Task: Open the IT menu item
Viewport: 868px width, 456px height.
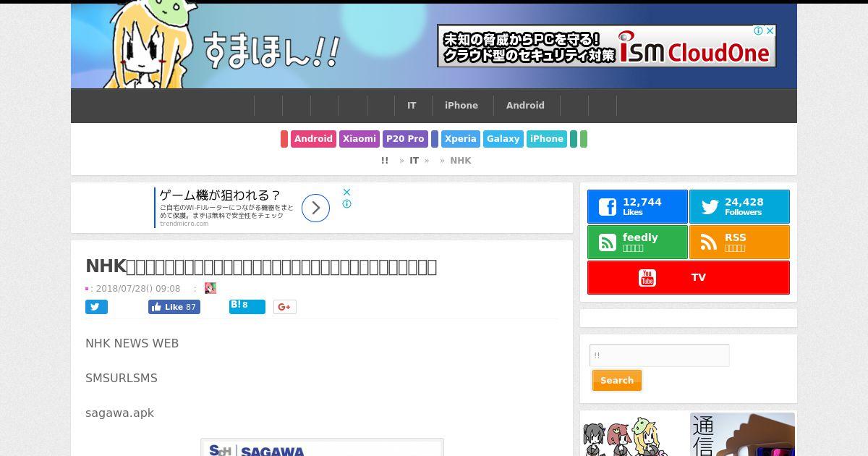Action: click(x=412, y=106)
